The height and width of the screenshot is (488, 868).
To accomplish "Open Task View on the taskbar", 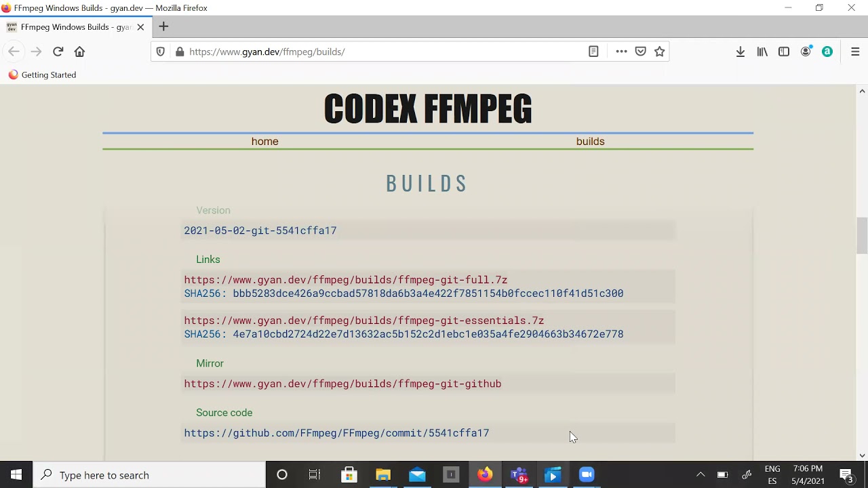I will (315, 475).
